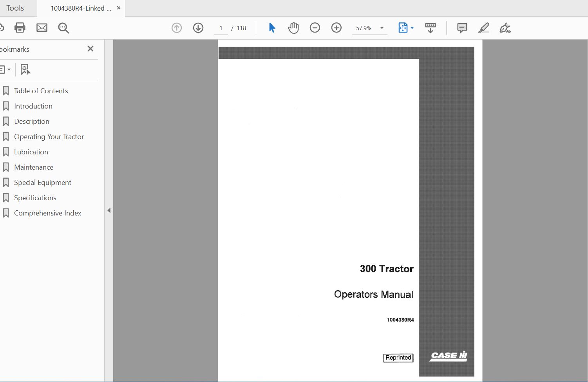The image size is (588, 382).
Task: Zoom in on the document
Action: [x=336, y=27]
